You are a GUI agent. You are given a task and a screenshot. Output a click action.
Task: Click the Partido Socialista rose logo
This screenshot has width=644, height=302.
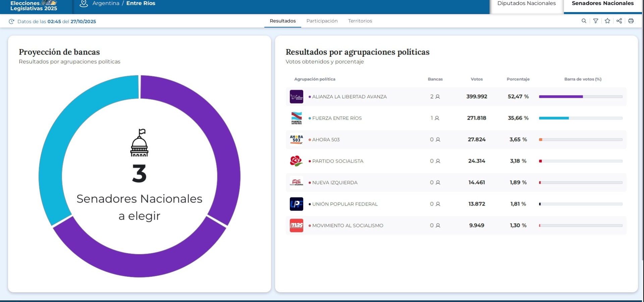[x=296, y=161]
